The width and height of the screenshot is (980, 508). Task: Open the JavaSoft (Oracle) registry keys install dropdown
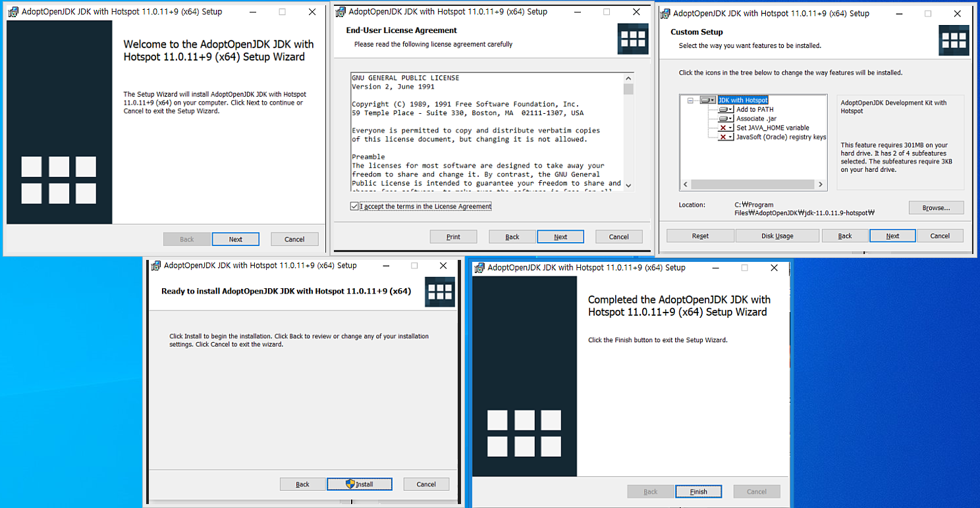tap(726, 137)
